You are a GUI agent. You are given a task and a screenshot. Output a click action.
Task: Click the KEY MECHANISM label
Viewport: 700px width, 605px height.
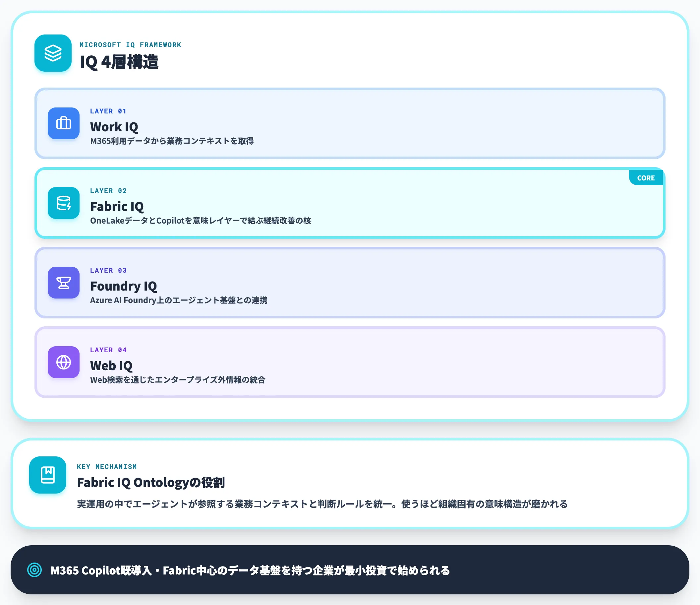107,467
